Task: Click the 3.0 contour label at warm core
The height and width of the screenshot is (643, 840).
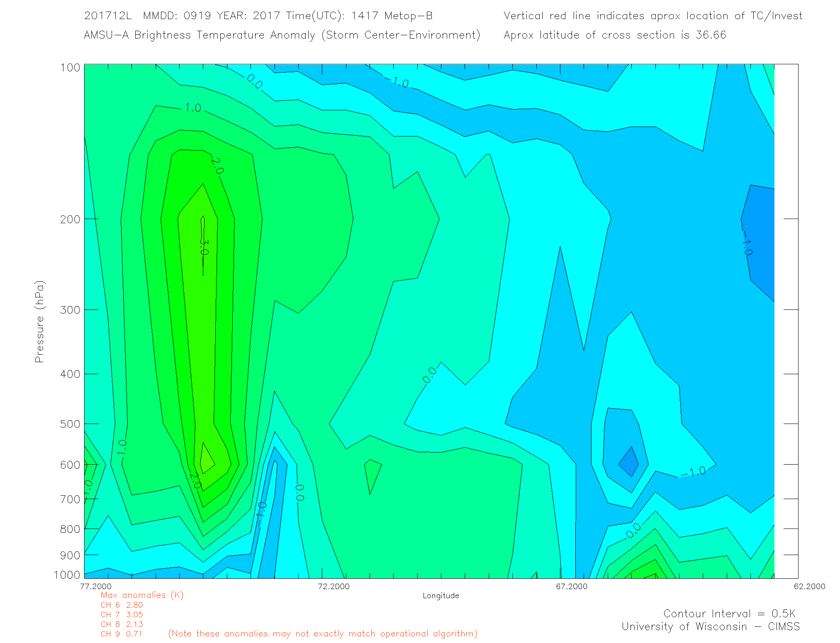Action: click(x=204, y=246)
